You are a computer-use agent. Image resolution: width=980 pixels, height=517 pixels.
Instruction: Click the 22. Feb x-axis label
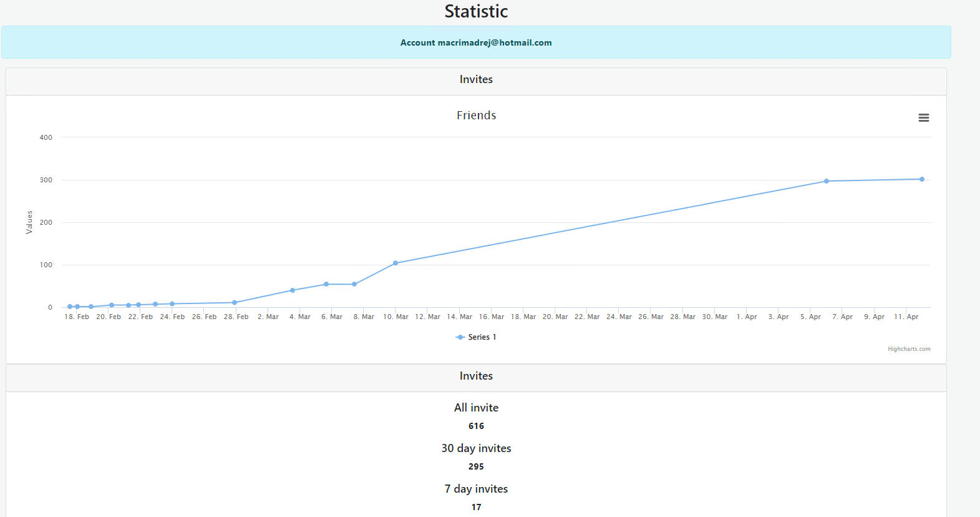click(x=140, y=317)
